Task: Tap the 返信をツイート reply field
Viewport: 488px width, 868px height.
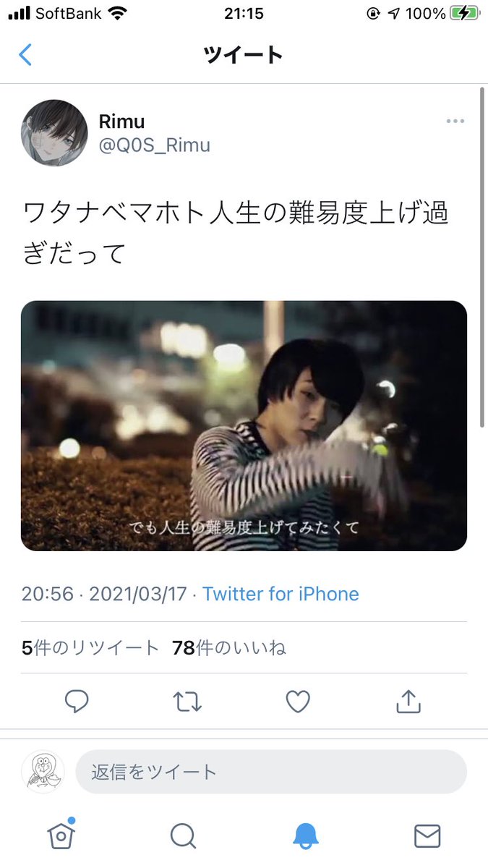Action: (x=271, y=772)
